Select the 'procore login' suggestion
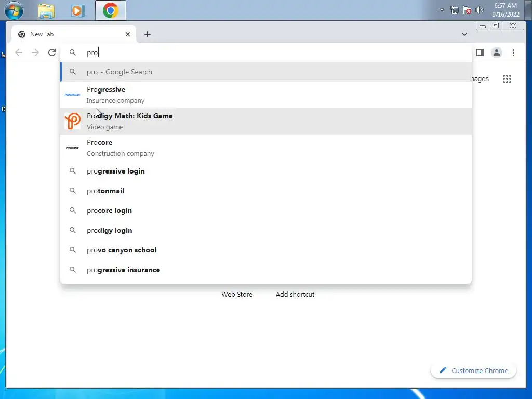The width and height of the screenshot is (532, 399). 266,210
